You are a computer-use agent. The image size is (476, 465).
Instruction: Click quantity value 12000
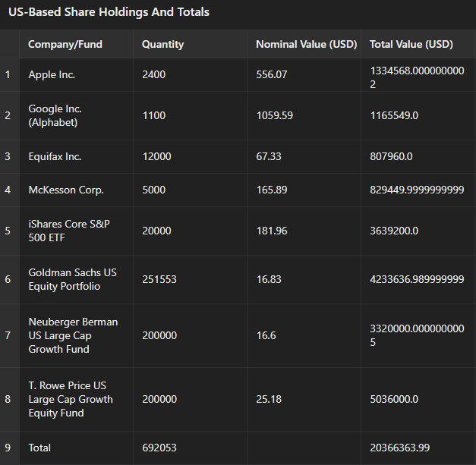156,156
